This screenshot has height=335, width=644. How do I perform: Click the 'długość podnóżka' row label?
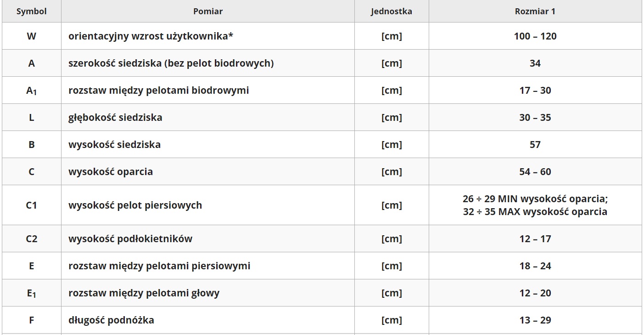coord(111,320)
